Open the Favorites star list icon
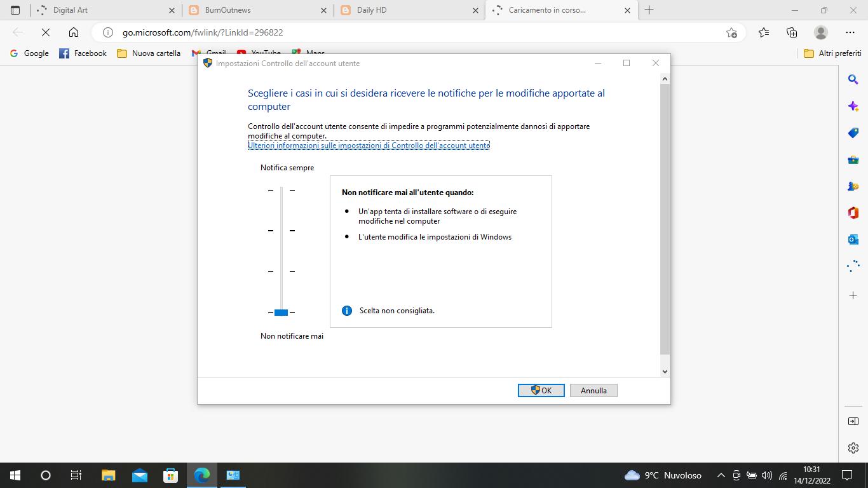Image resolution: width=868 pixels, height=488 pixels. click(x=763, y=32)
